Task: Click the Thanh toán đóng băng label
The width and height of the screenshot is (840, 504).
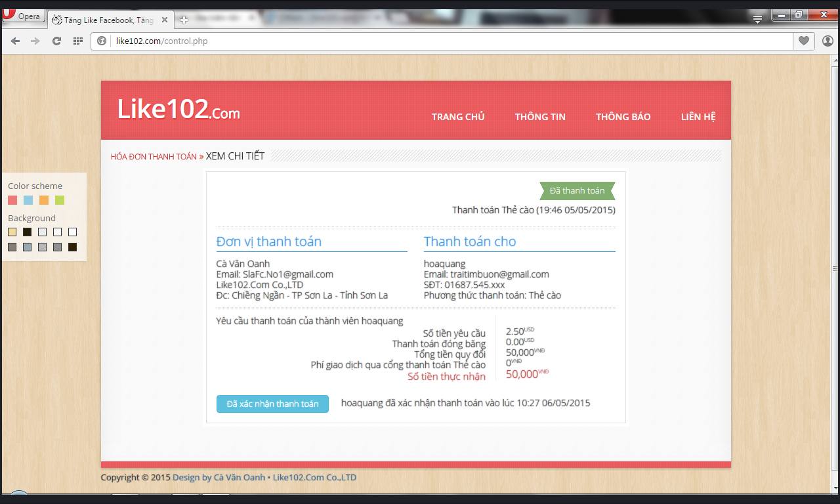Action: tap(439, 344)
